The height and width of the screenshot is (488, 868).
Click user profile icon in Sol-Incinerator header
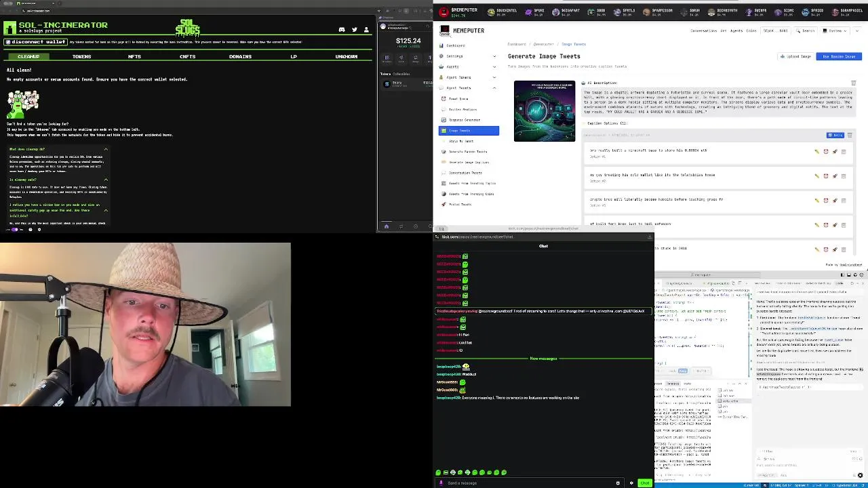pos(366,30)
